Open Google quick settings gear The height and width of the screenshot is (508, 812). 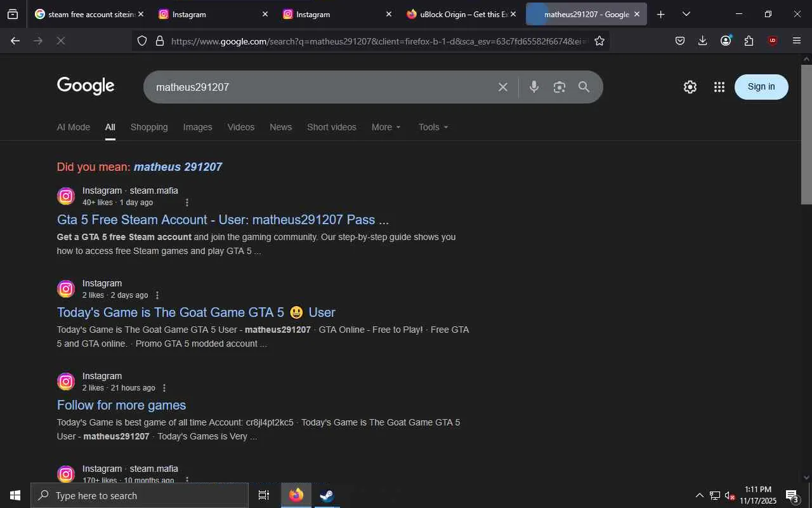click(690, 87)
